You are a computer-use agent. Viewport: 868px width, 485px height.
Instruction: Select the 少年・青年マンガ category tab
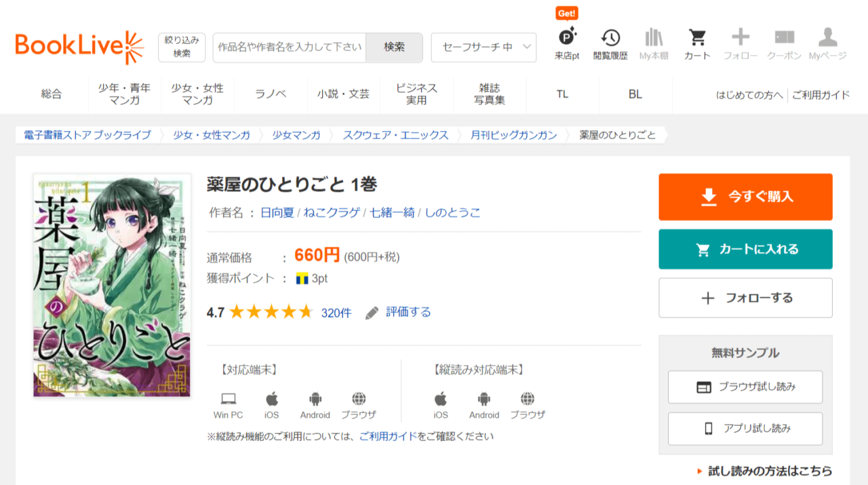pos(124,94)
